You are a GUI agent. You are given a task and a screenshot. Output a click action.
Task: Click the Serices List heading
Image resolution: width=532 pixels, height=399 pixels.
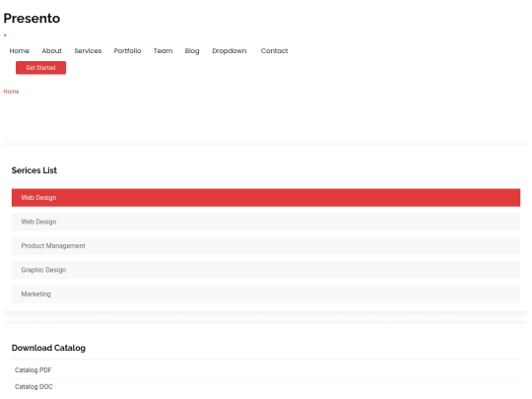pos(34,170)
